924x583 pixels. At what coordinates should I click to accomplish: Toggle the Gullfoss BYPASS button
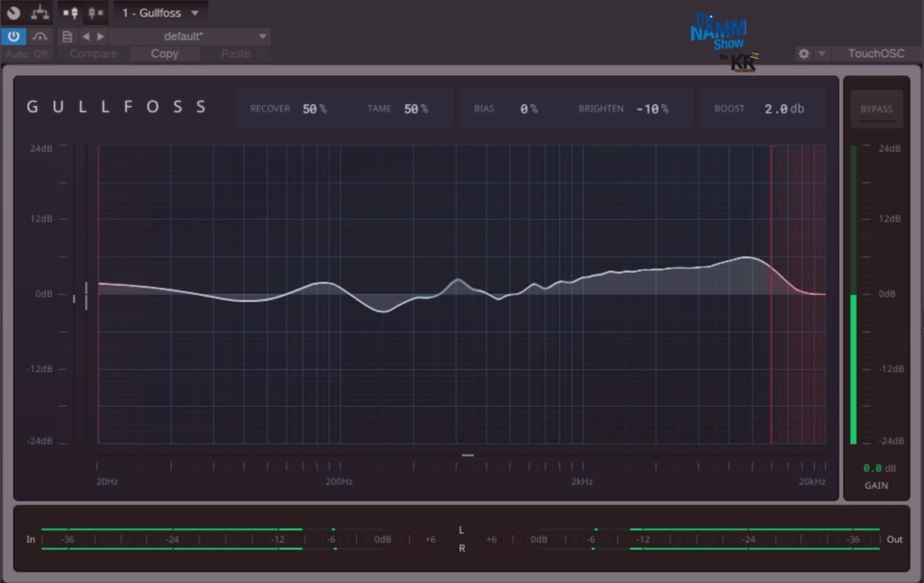tap(876, 109)
